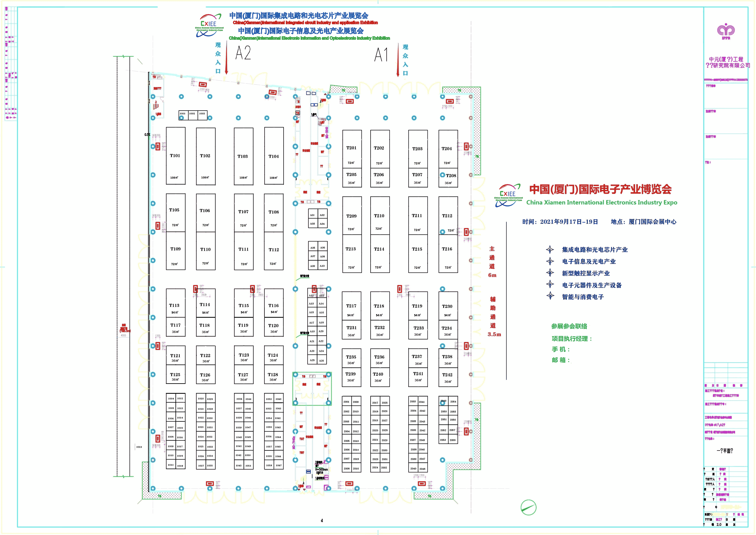The height and width of the screenshot is (535, 756).
Task: Click the star bullet before 电子信息及光电产业
Action: click(550, 261)
